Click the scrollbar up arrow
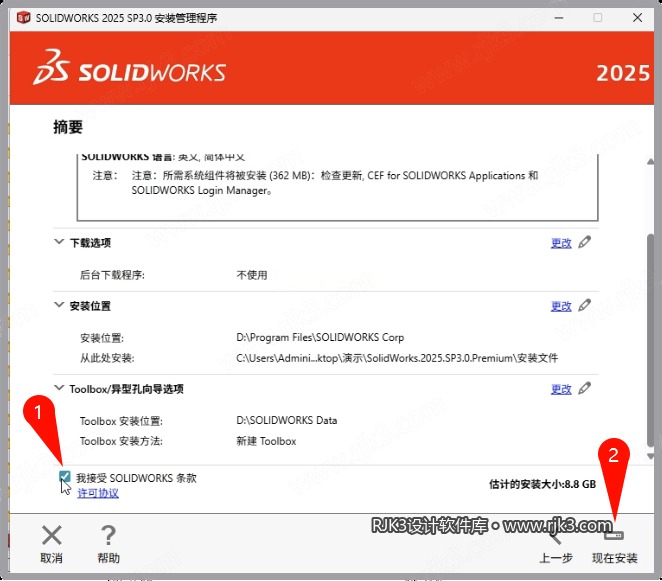This screenshot has width=662, height=581. tap(651, 162)
